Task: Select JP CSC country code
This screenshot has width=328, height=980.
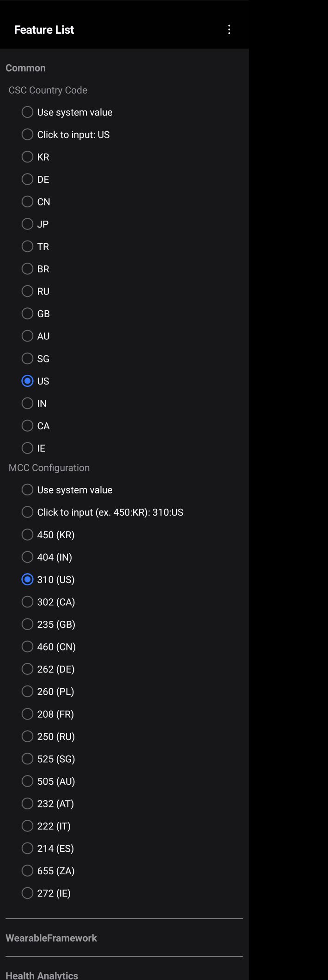Action: pyautogui.click(x=28, y=224)
